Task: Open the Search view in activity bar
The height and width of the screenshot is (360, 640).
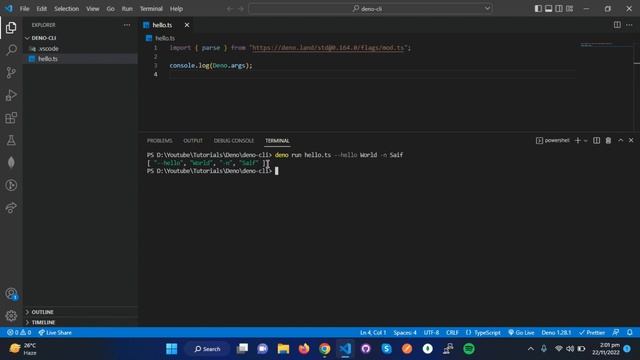Action: point(11,50)
